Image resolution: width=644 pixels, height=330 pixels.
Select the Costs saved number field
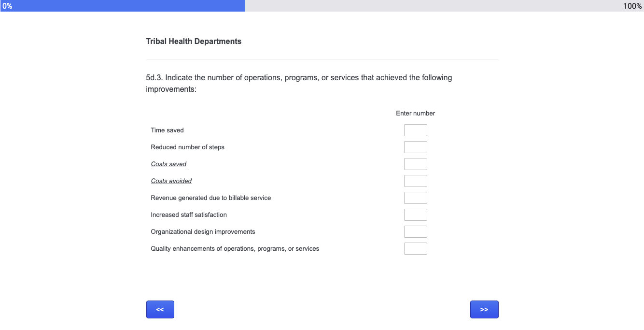coord(415,164)
